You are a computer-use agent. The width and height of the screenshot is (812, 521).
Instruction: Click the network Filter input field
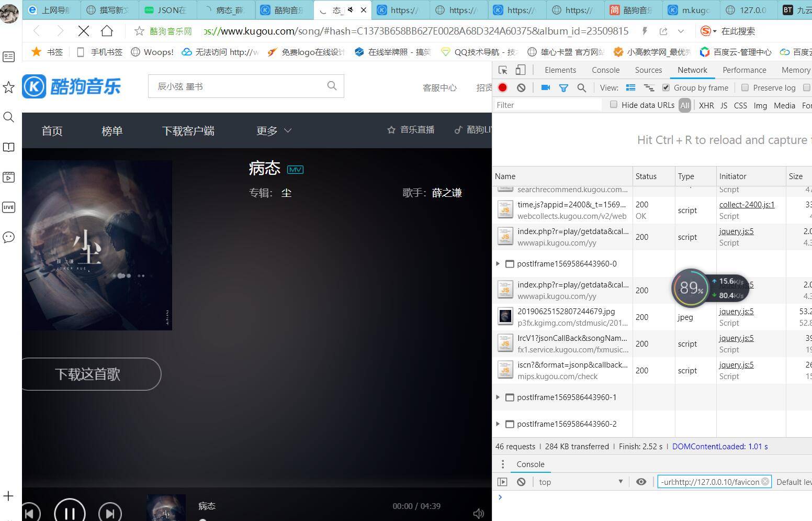[547, 105]
